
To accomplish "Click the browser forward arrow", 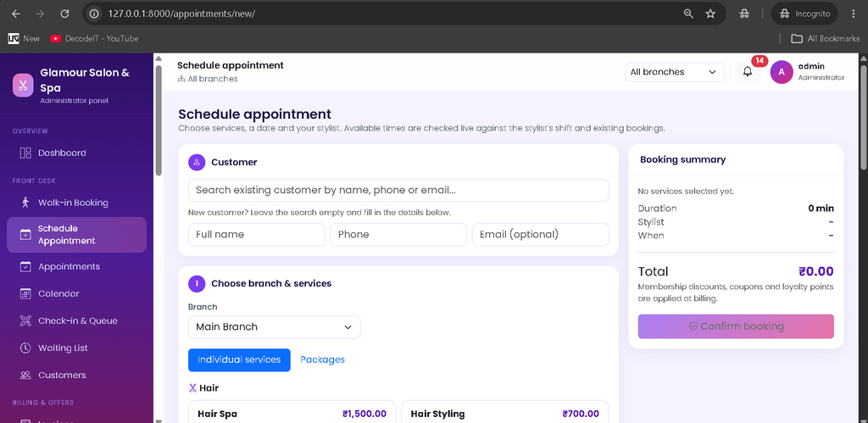I will (40, 14).
